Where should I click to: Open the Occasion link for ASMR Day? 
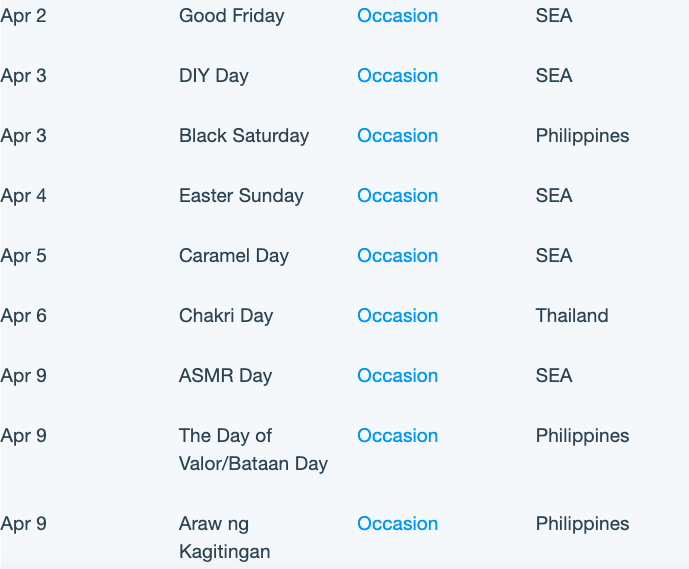tap(397, 376)
